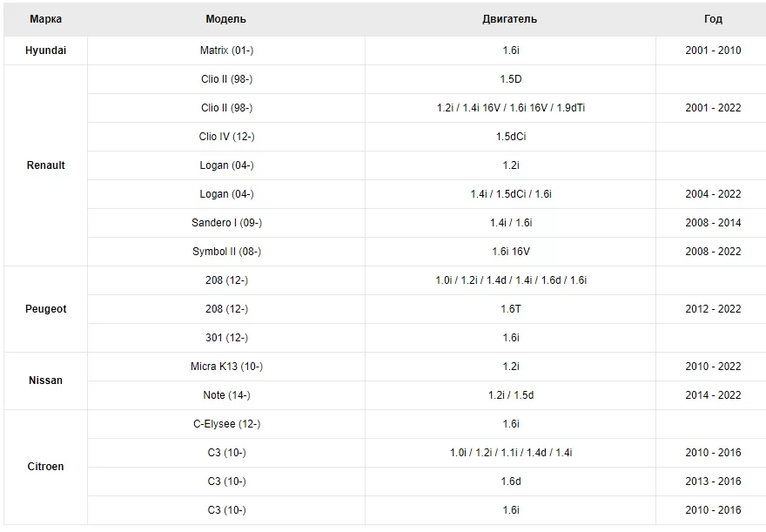
Task: Click the Clio IV (12-) model cell
Action: pyautogui.click(x=226, y=137)
